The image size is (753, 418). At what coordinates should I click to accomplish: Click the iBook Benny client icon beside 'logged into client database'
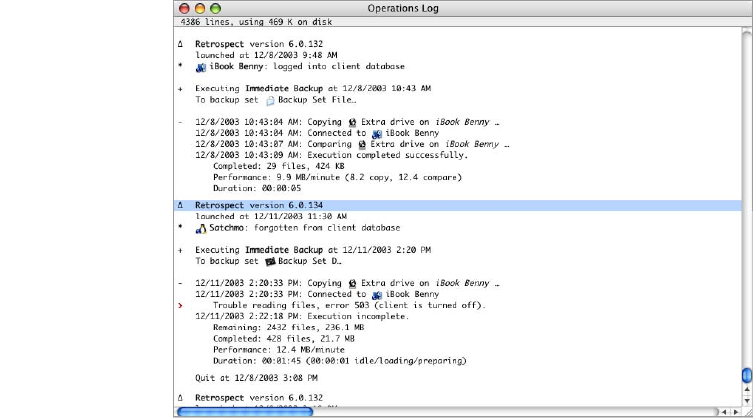pos(201,67)
